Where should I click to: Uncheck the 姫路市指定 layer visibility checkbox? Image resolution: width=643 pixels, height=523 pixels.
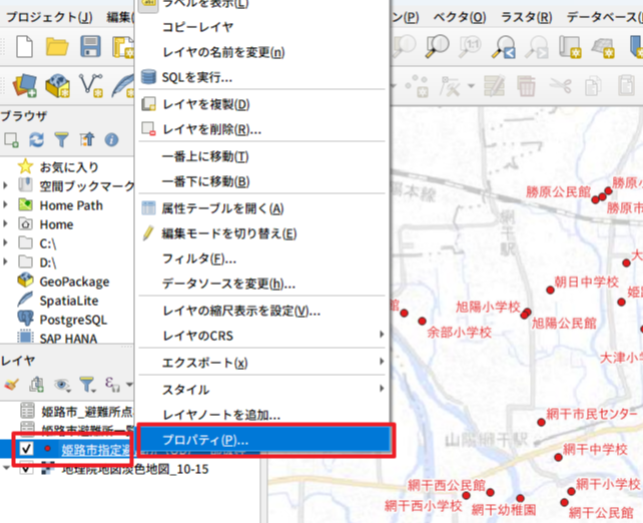tap(26, 449)
